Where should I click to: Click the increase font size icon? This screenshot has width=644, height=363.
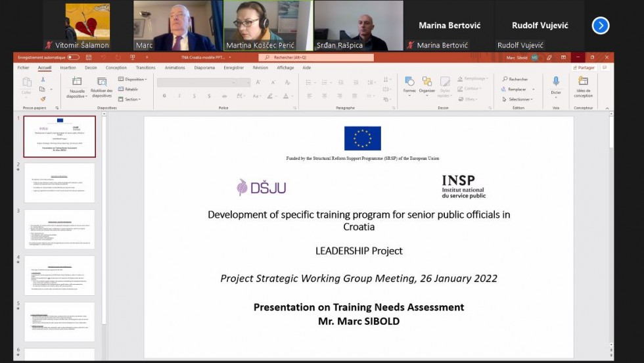pos(258,82)
